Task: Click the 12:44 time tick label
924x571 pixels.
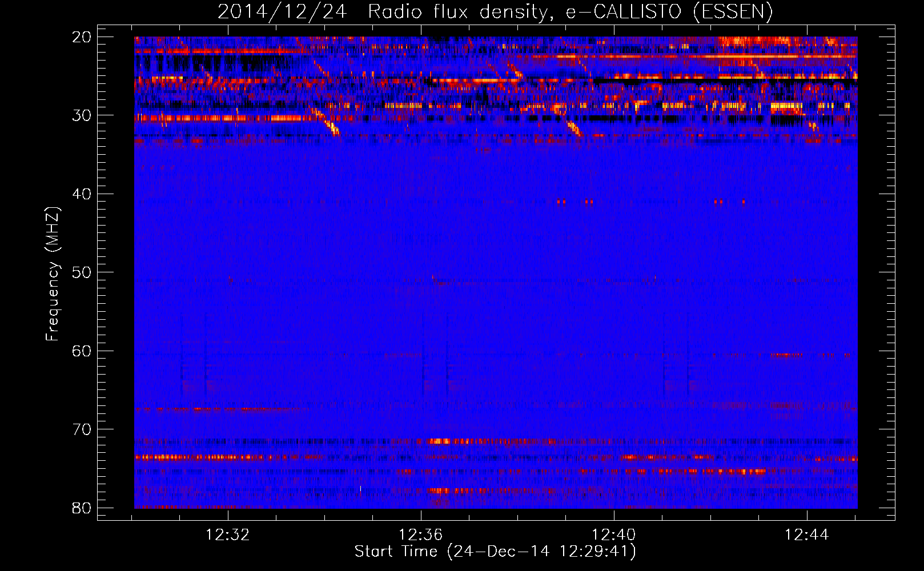Action: (x=806, y=535)
